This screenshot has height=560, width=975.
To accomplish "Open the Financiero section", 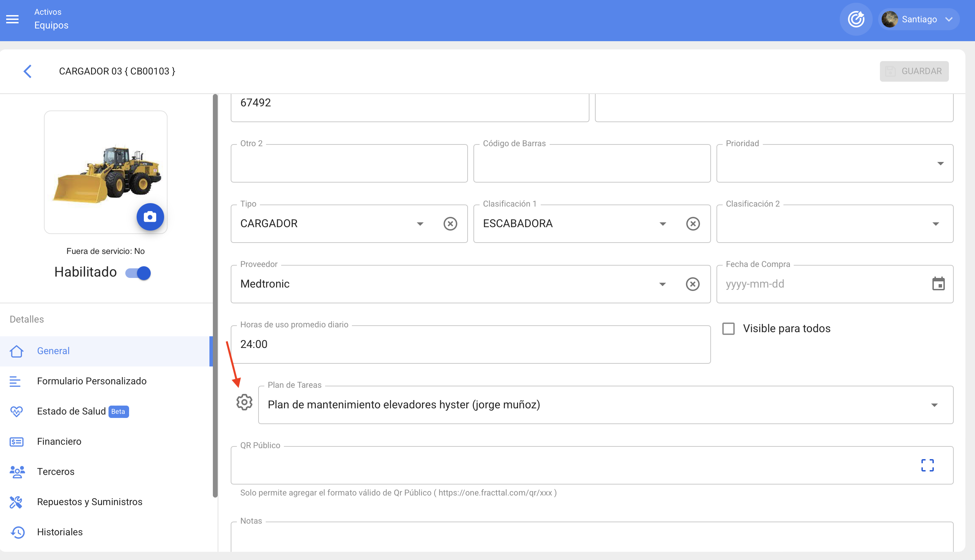I will pos(59,441).
